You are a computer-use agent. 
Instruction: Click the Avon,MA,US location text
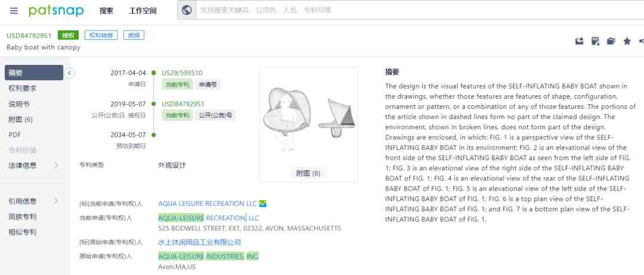point(177,267)
